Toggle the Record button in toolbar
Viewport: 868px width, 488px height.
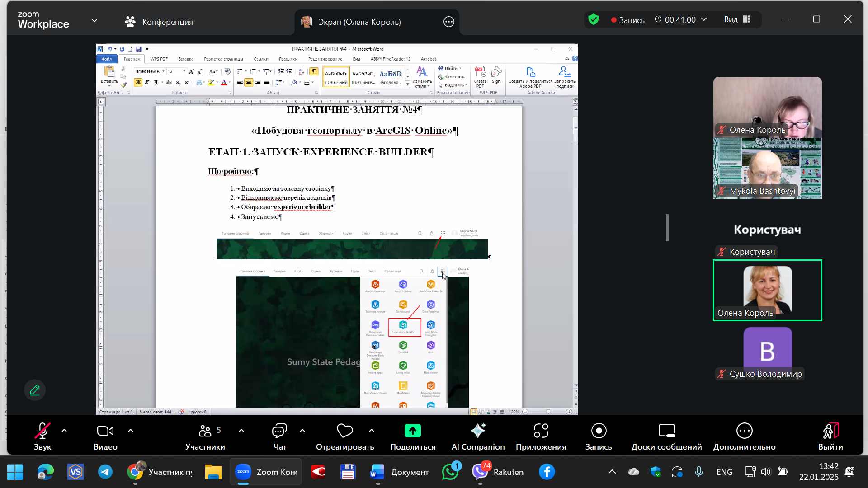[x=599, y=431]
